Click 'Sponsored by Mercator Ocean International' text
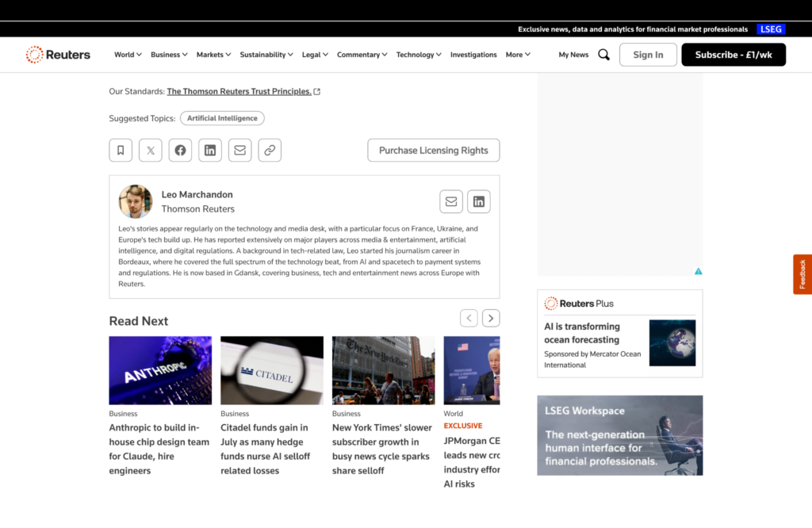This screenshot has height=528, width=812. 592,359
